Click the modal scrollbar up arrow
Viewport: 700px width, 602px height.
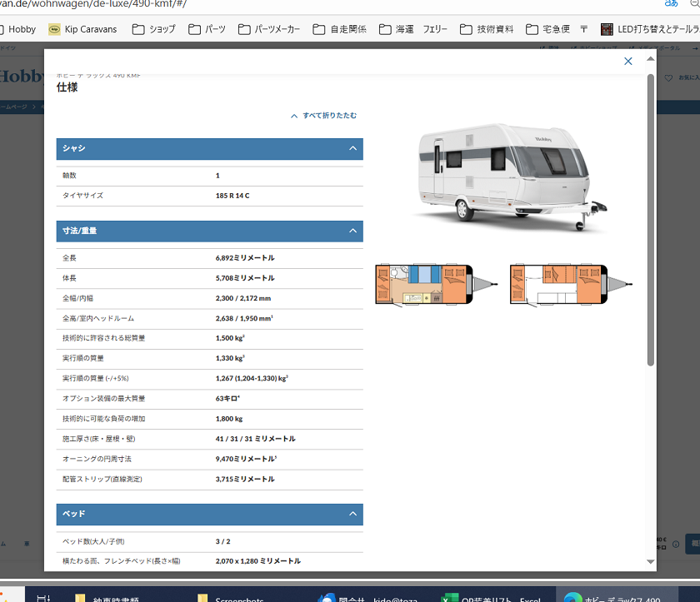(x=651, y=59)
